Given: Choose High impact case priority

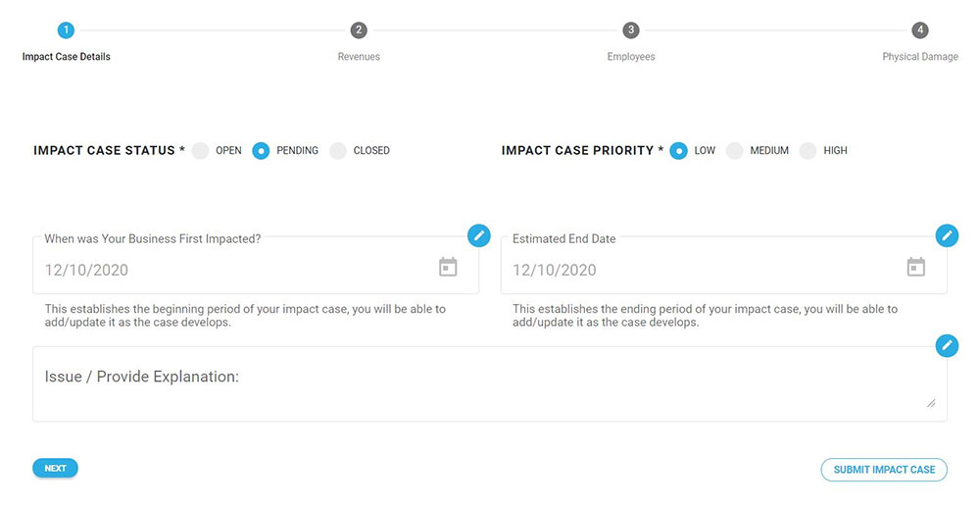Looking at the screenshot, I should point(808,151).
